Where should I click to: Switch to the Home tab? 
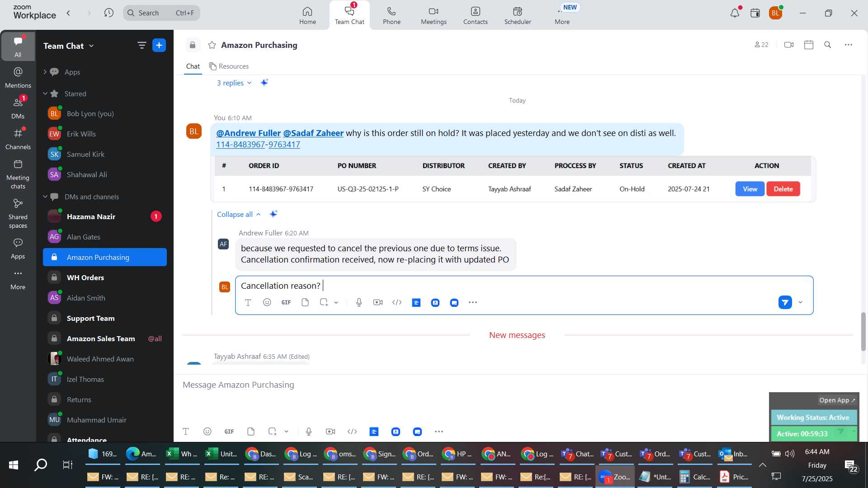pos(307,15)
